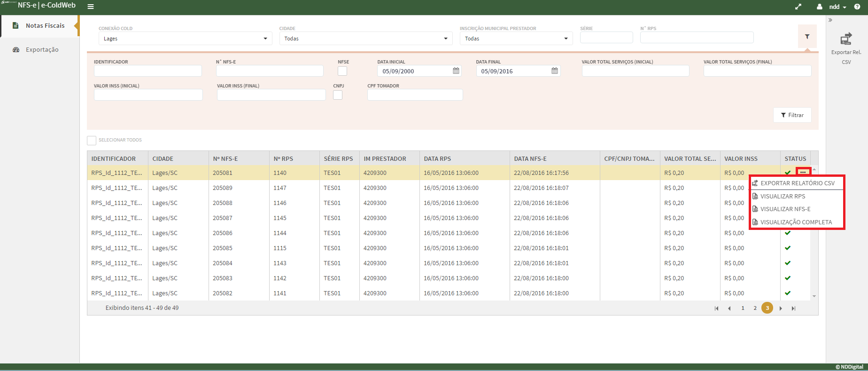Image resolution: width=868 pixels, height=371 pixels.
Task: Open the Data Final calendar picker
Action: [554, 71]
